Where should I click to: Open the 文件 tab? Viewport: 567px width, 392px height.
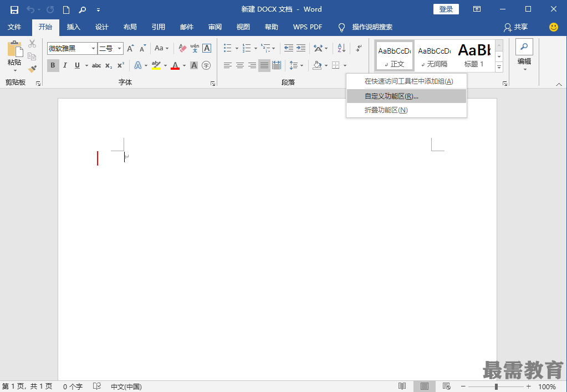tap(14, 27)
